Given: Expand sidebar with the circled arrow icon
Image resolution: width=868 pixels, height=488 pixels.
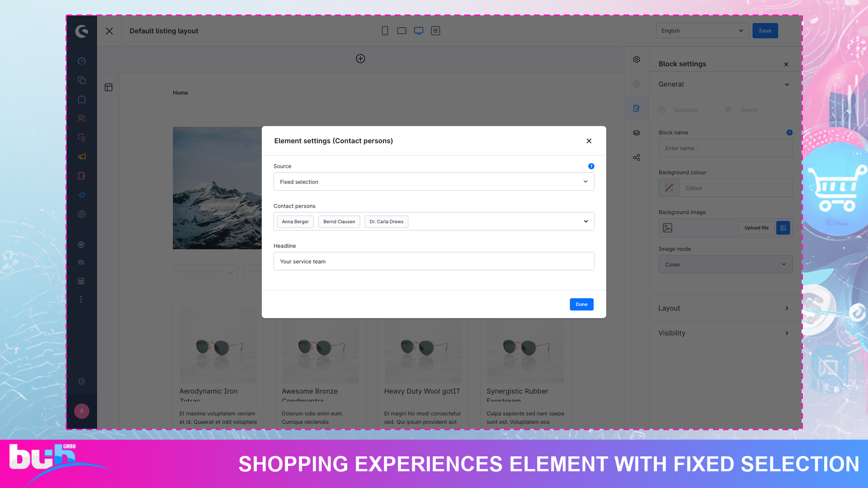Looking at the screenshot, I should (82, 381).
